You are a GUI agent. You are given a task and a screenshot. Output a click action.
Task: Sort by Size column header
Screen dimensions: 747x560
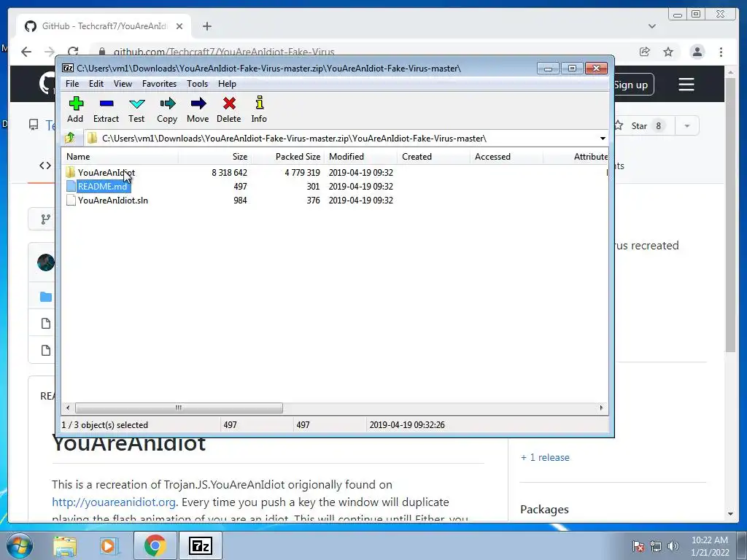coord(215,156)
